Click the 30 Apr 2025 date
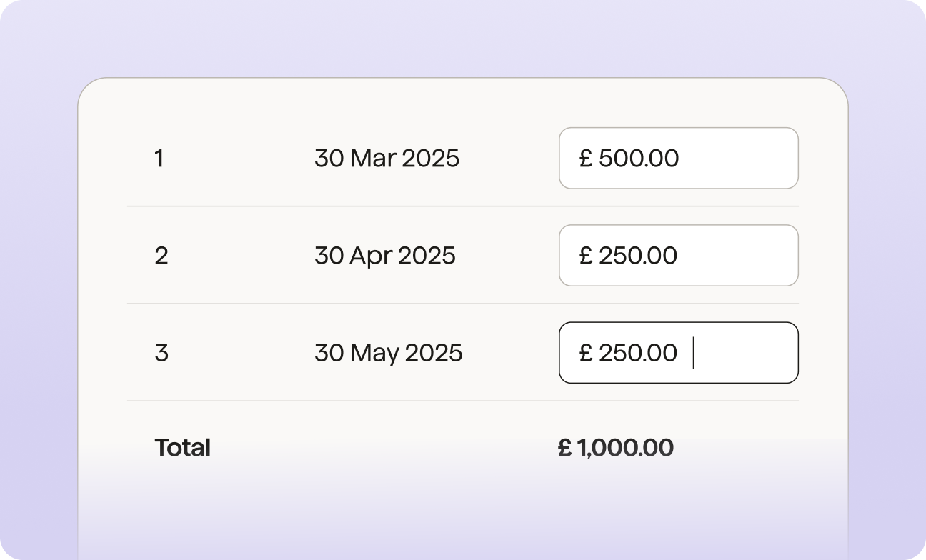The width and height of the screenshot is (926, 560). 384,256
